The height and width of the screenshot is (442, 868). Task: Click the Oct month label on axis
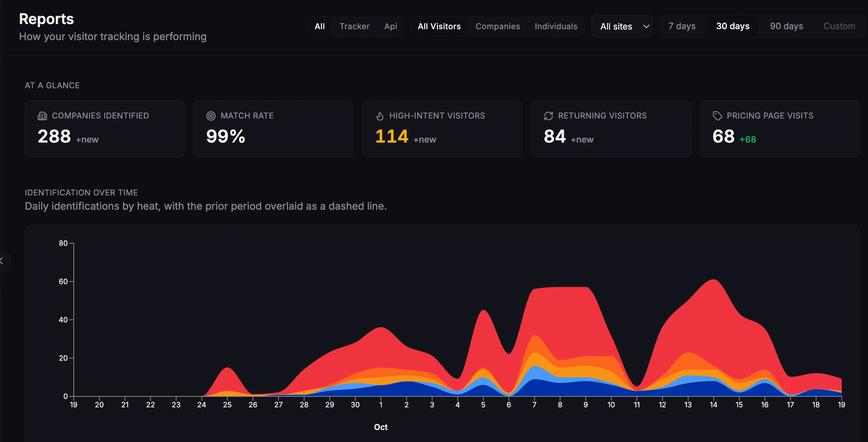coord(381,427)
